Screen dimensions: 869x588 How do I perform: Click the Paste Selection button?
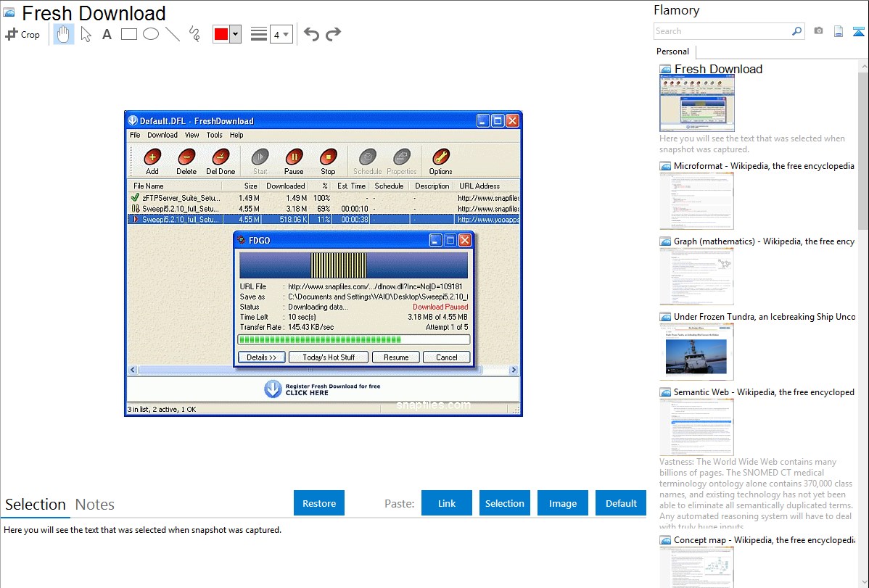pos(505,503)
